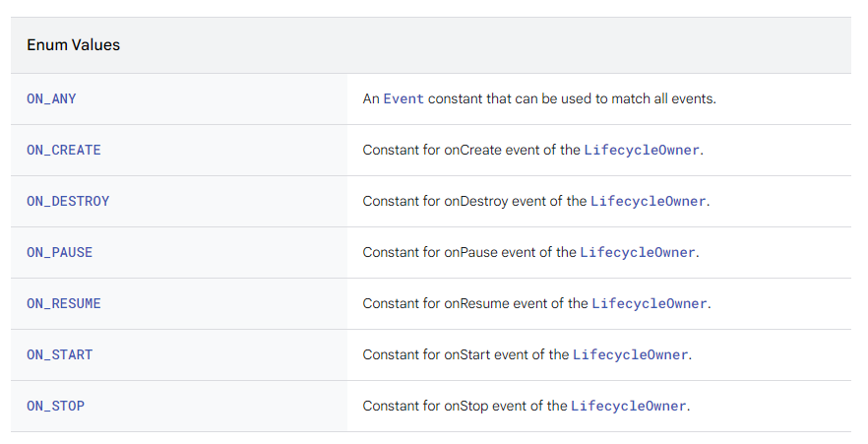This screenshot has width=868, height=444.
Task: Open the ON_PAUSE enum value link
Action: [60, 253]
